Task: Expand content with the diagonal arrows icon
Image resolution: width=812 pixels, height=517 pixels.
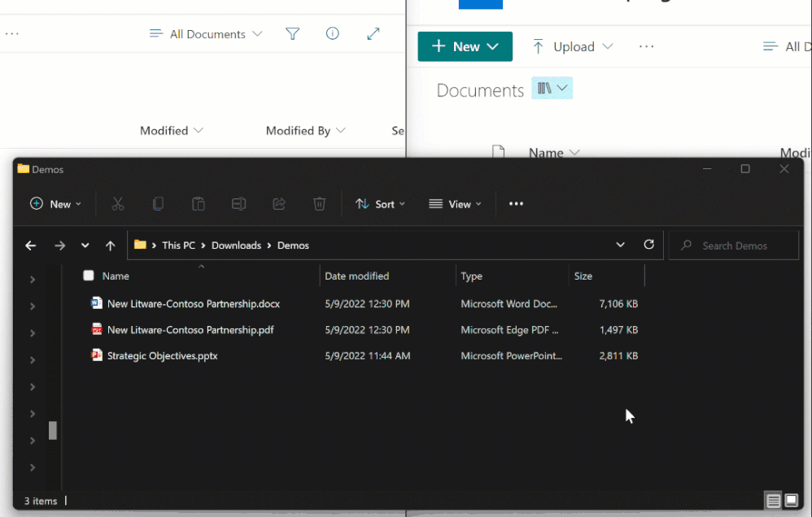Action: [x=373, y=33]
